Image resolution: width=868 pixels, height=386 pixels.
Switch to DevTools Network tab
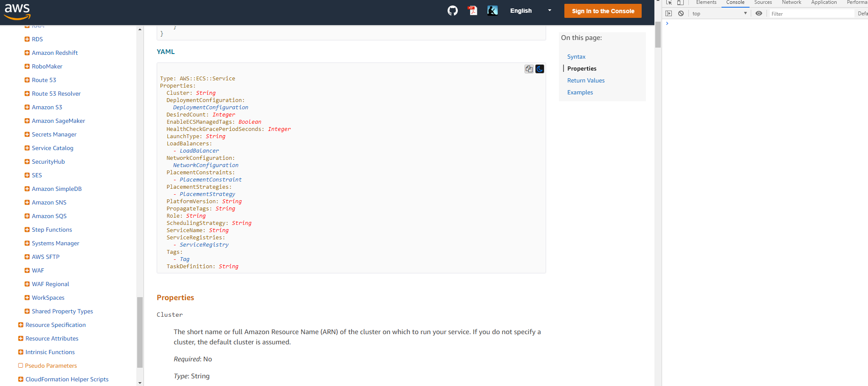[x=792, y=3]
